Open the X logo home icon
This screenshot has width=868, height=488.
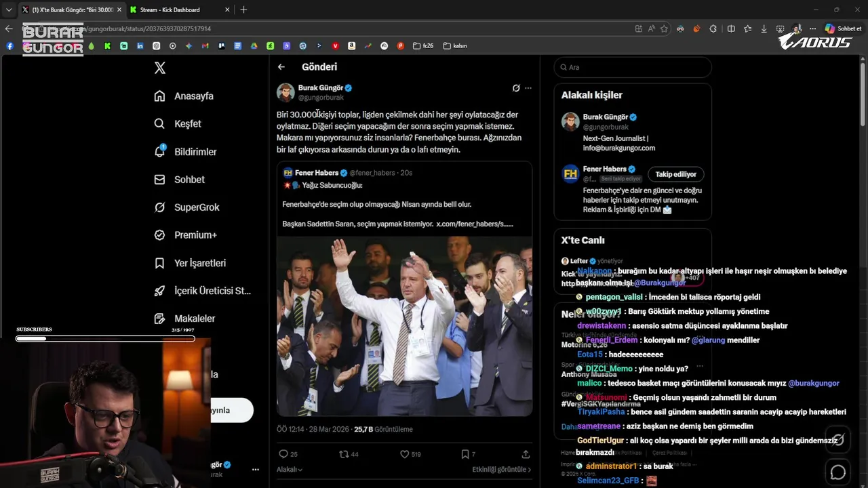tap(160, 68)
